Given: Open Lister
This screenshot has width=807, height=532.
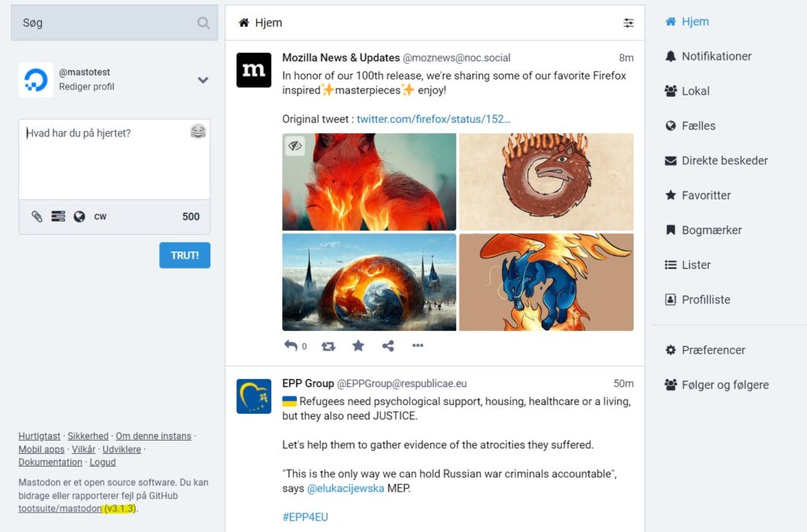Looking at the screenshot, I should click(687, 265).
